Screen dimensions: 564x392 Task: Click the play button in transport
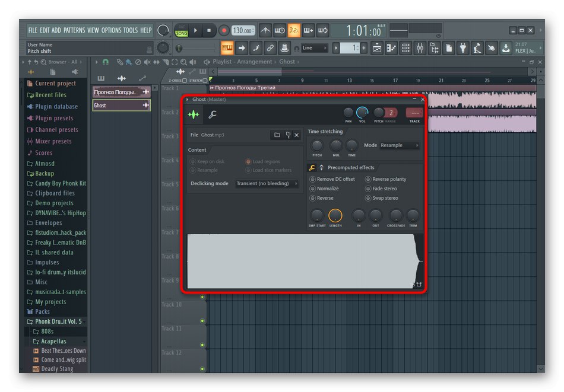pos(197,30)
